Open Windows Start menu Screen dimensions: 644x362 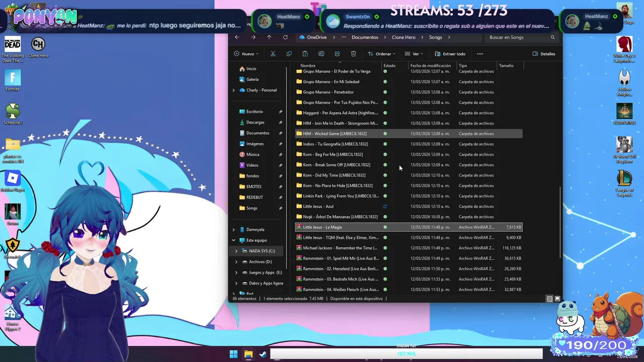click(x=233, y=354)
